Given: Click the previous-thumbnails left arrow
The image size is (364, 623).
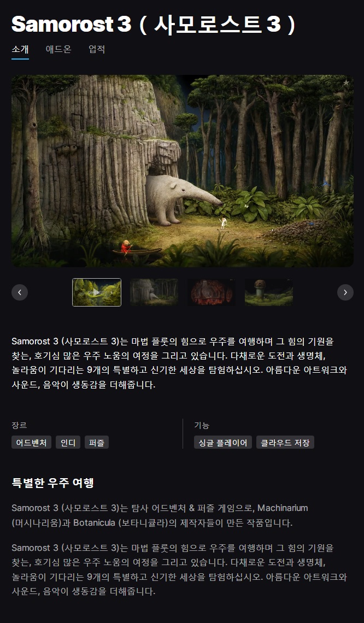Looking at the screenshot, I should pos(20,292).
